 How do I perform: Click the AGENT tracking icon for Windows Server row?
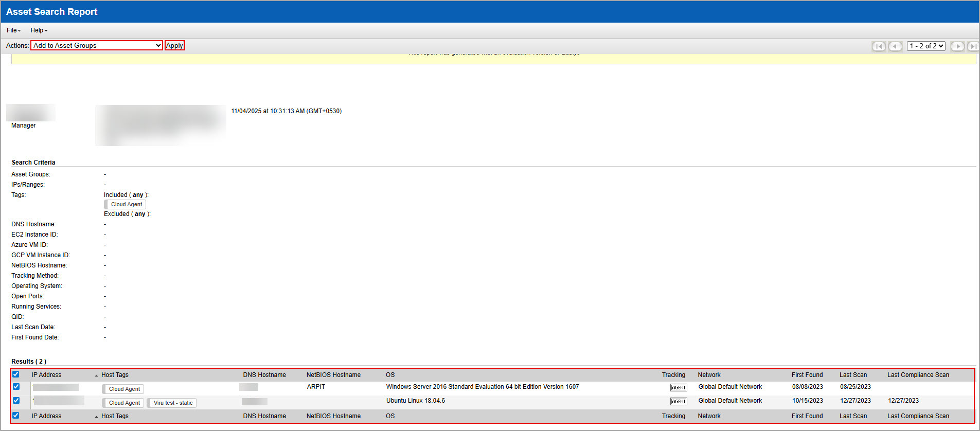click(x=679, y=388)
